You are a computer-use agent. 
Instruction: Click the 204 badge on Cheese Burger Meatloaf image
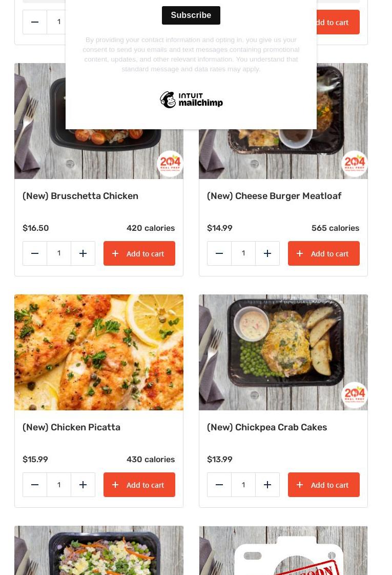pyautogui.click(x=354, y=164)
